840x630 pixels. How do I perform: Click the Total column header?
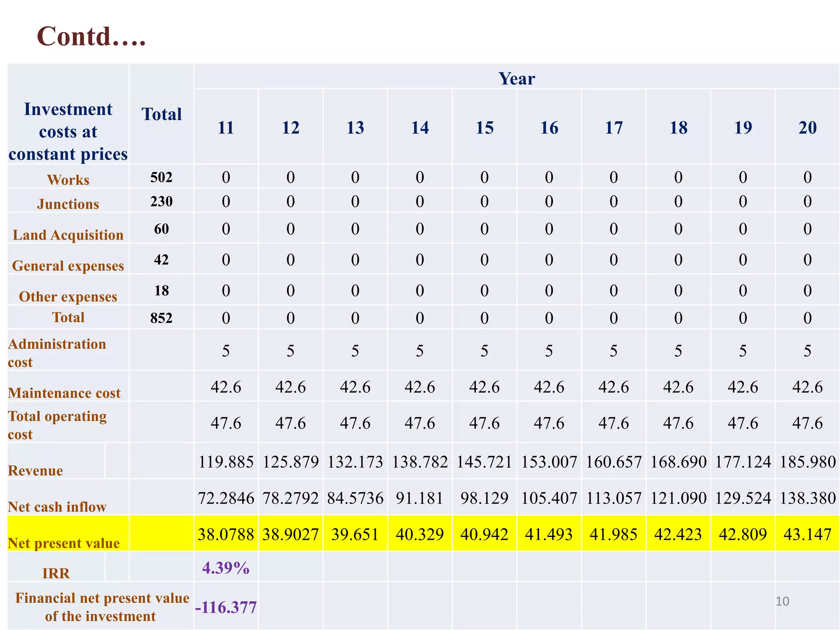point(161,114)
